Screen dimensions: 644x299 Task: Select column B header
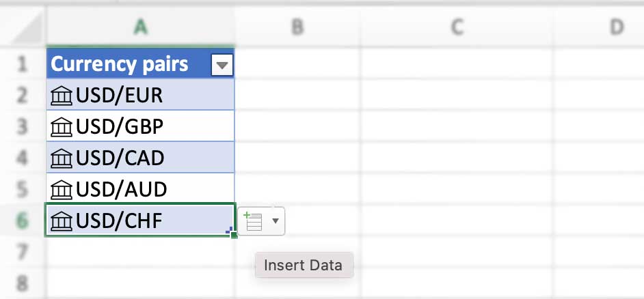(297, 27)
